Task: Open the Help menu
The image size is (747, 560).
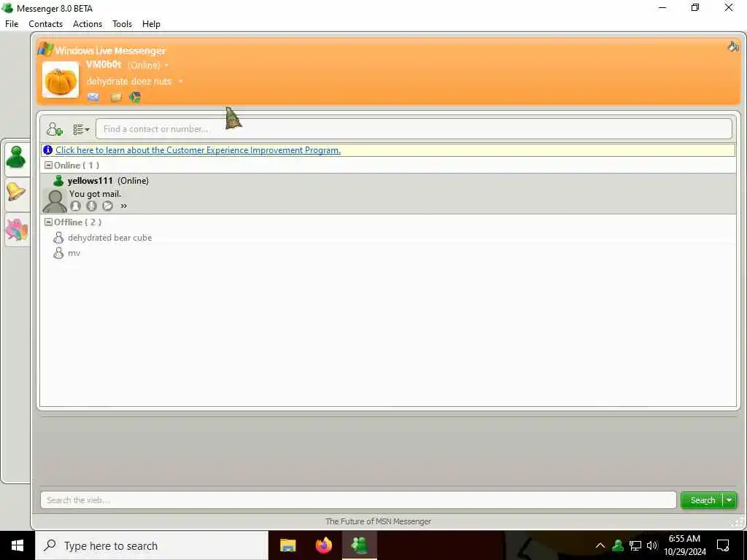Action: (x=151, y=24)
